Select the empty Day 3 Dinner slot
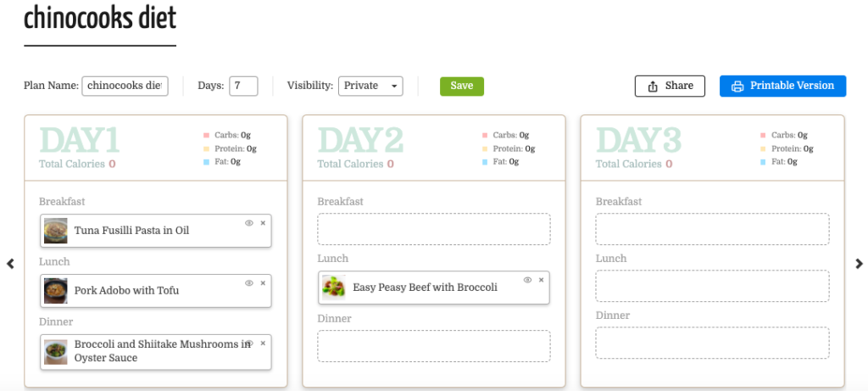868x391 pixels. 712,343
